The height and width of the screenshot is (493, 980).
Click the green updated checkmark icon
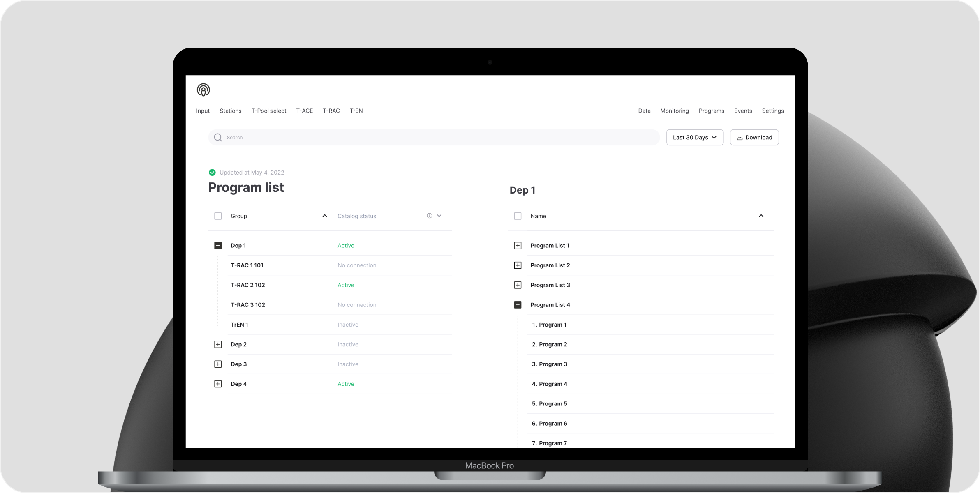pos(212,173)
